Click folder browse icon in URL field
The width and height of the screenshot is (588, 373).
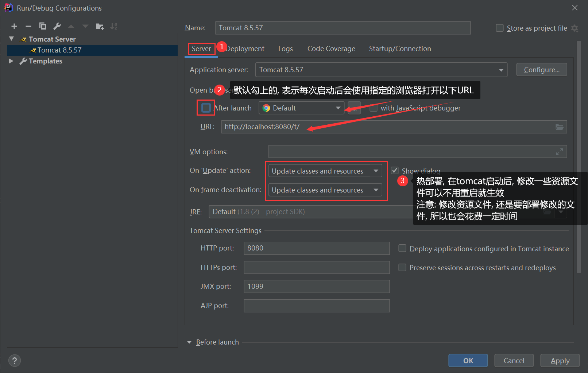pyautogui.click(x=560, y=127)
